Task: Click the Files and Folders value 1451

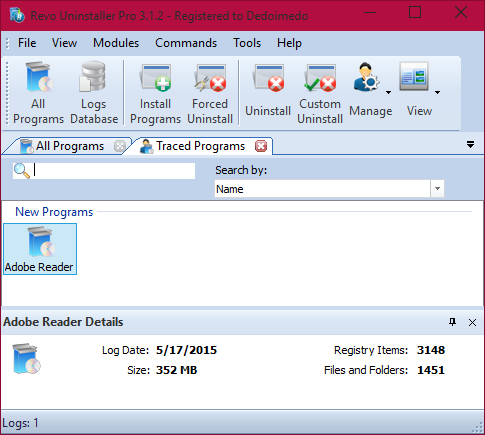Action: click(431, 370)
